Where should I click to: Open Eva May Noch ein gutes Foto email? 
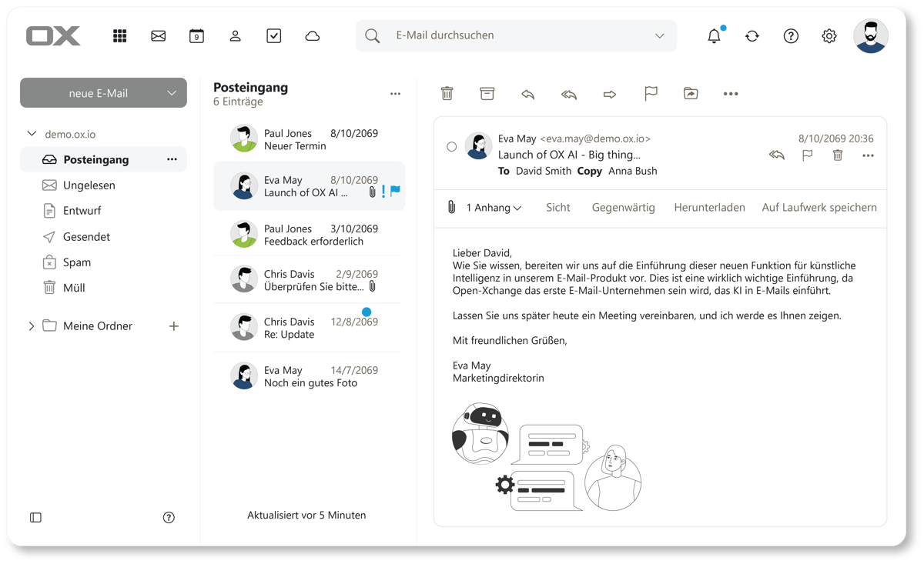pyautogui.click(x=308, y=376)
